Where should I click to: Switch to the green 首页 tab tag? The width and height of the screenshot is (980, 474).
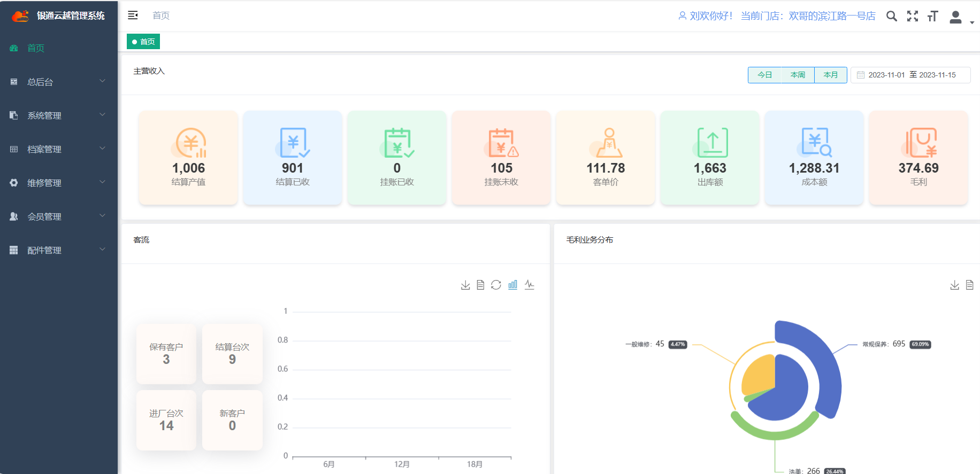[x=143, y=42]
